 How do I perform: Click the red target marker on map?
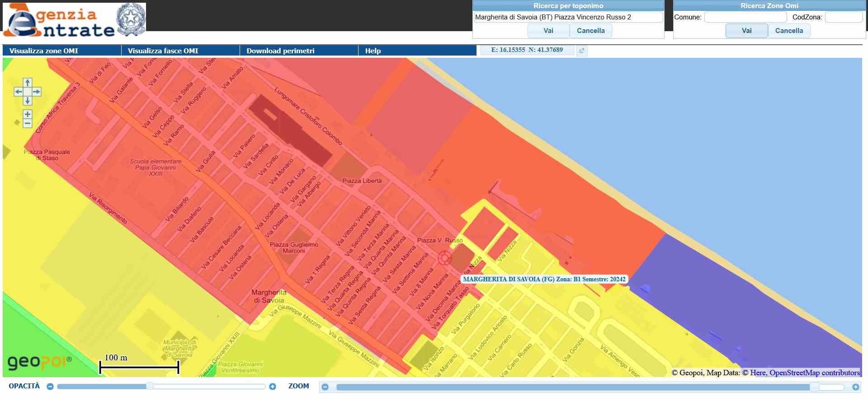pyautogui.click(x=444, y=258)
